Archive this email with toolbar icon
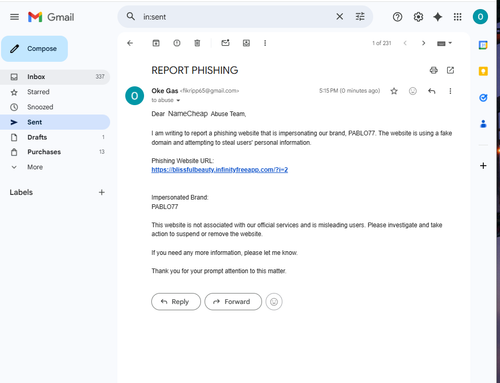The height and width of the screenshot is (383, 500). coord(156,43)
